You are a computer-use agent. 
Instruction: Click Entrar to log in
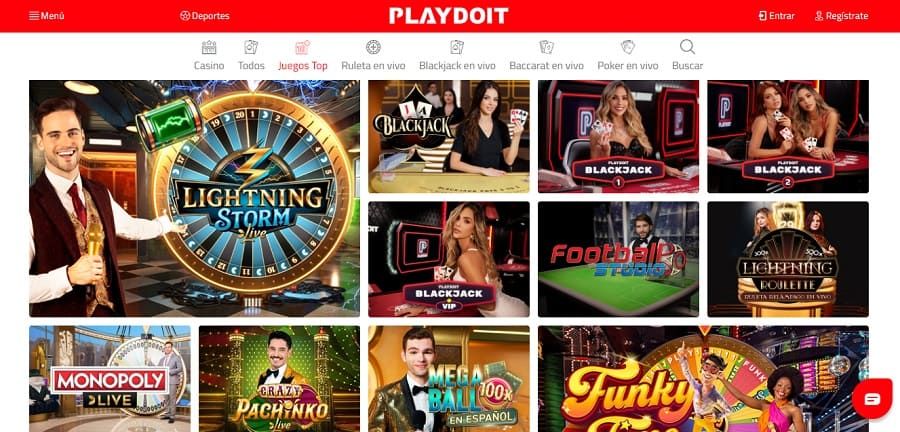coord(776,15)
